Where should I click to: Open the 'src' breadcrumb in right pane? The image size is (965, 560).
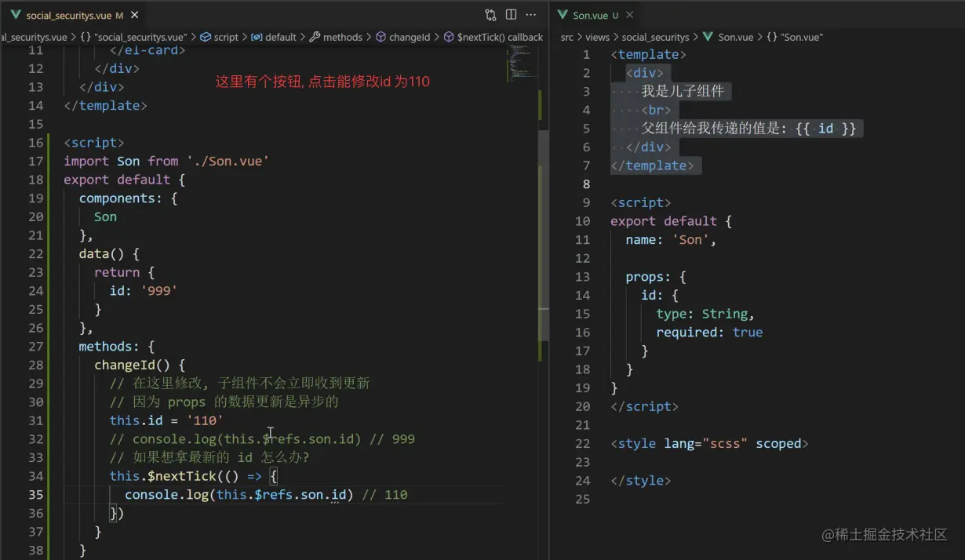567,37
